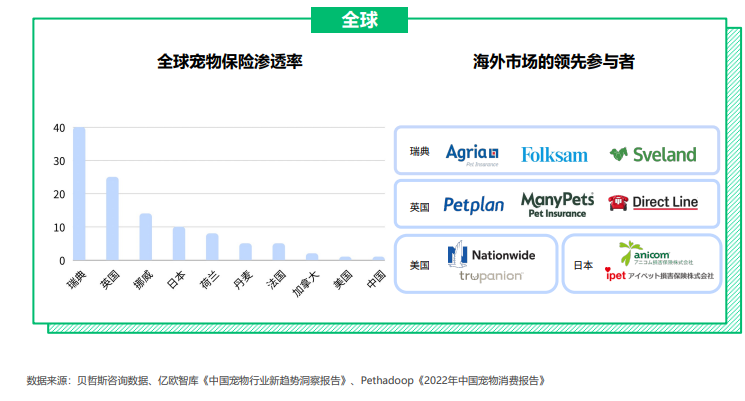The width and height of the screenshot is (745, 401).
Task: Click the 荷兰 x-axis label
Action: [x=210, y=279]
